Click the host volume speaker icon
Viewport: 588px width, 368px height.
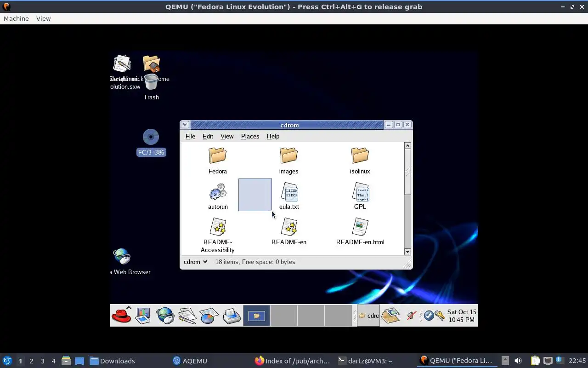click(x=518, y=361)
